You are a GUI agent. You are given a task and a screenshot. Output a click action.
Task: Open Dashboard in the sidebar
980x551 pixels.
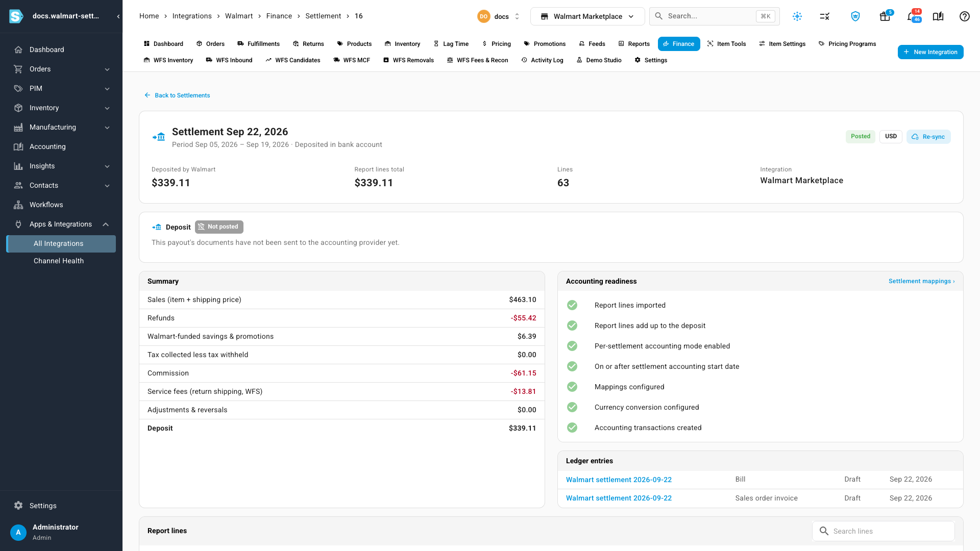point(61,49)
